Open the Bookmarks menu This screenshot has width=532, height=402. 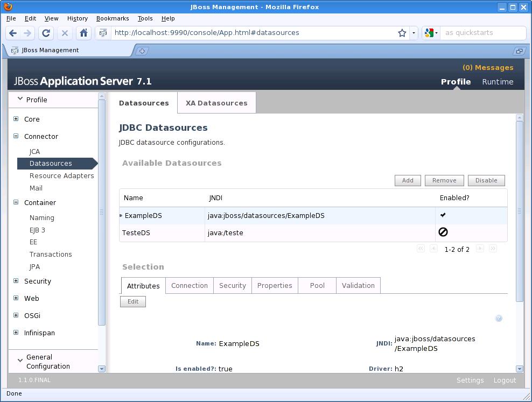[x=113, y=18]
